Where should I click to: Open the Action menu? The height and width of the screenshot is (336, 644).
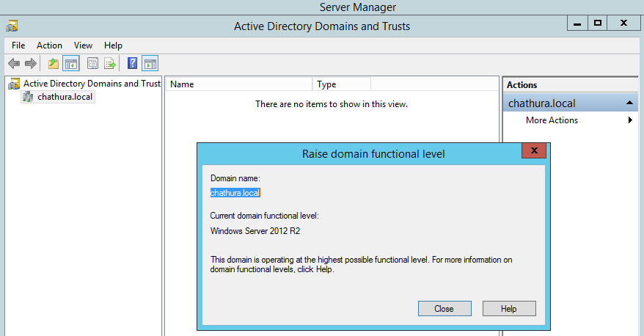[x=49, y=45]
